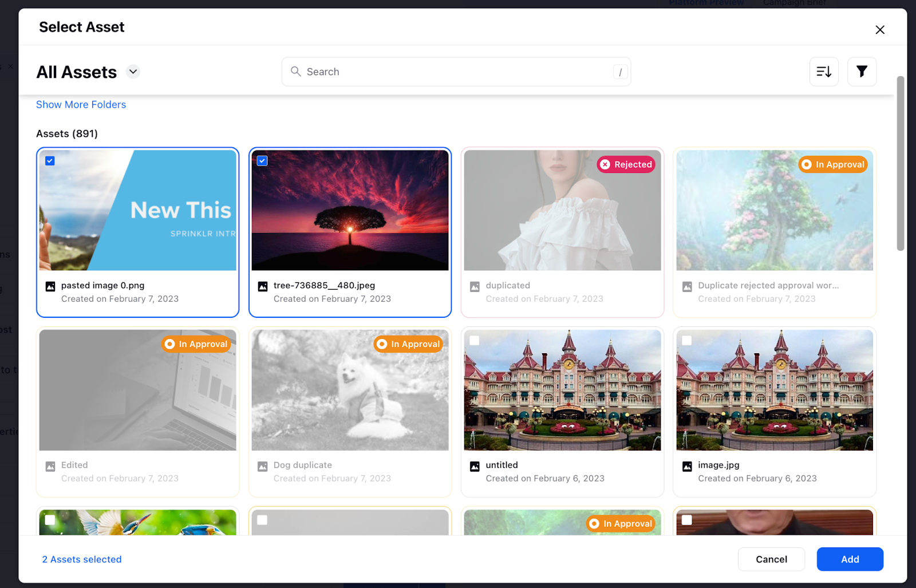Click the laptop charts Edited thumbnail
The height and width of the screenshot is (588, 916).
pyautogui.click(x=138, y=390)
